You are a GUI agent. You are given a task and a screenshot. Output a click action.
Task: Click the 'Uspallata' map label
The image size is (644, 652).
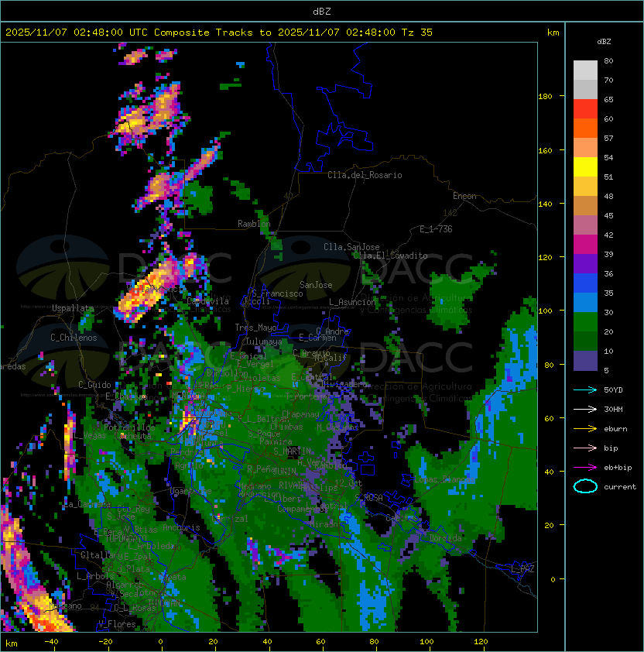[x=73, y=308]
